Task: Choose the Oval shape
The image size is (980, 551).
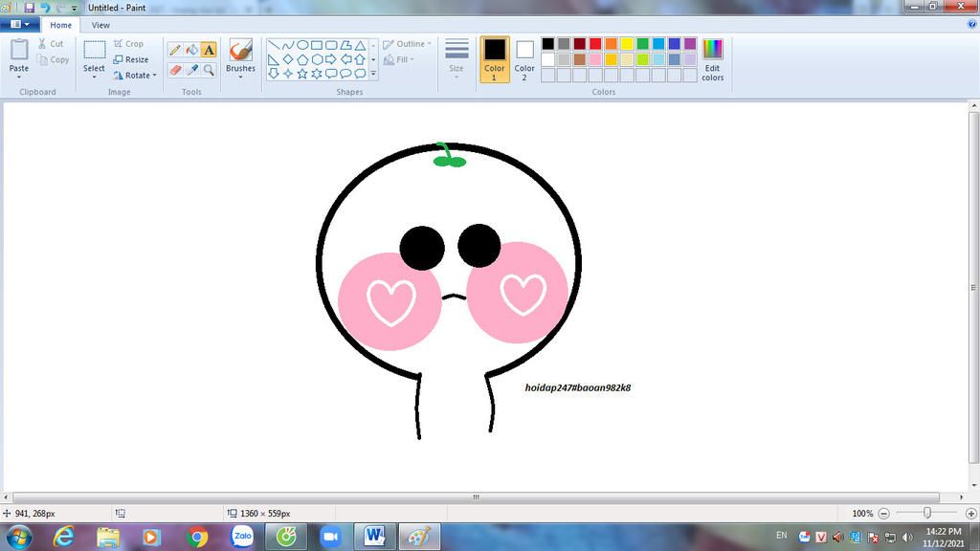Action: pyautogui.click(x=302, y=45)
